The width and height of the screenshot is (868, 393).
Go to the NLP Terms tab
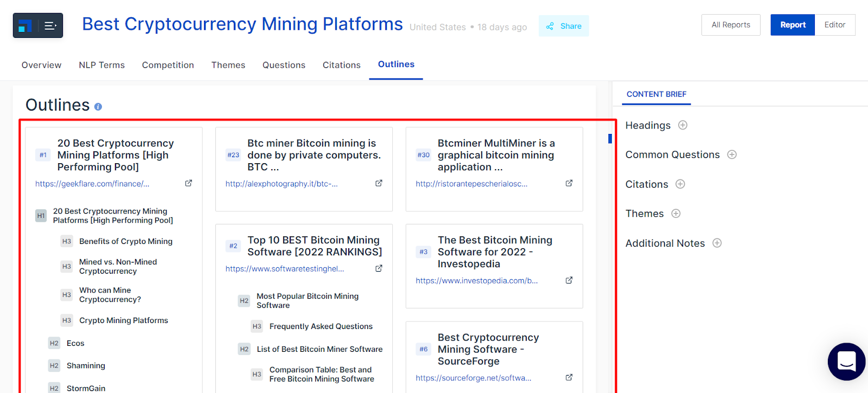tap(101, 65)
